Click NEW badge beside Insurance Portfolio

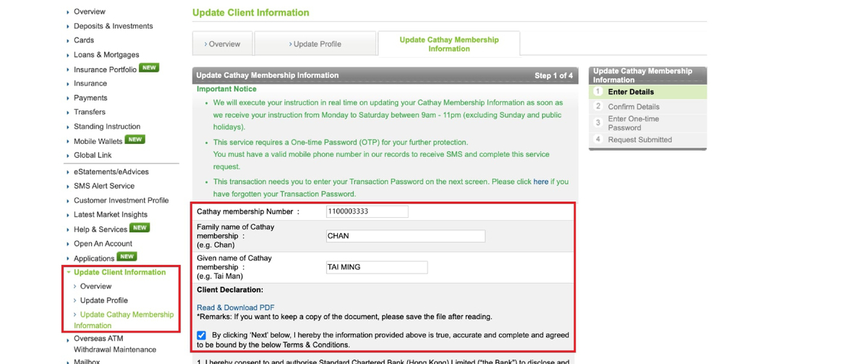pos(149,68)
